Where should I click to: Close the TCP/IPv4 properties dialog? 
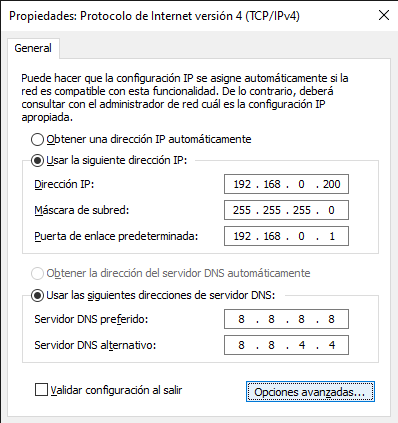click(x=384, y=15)
